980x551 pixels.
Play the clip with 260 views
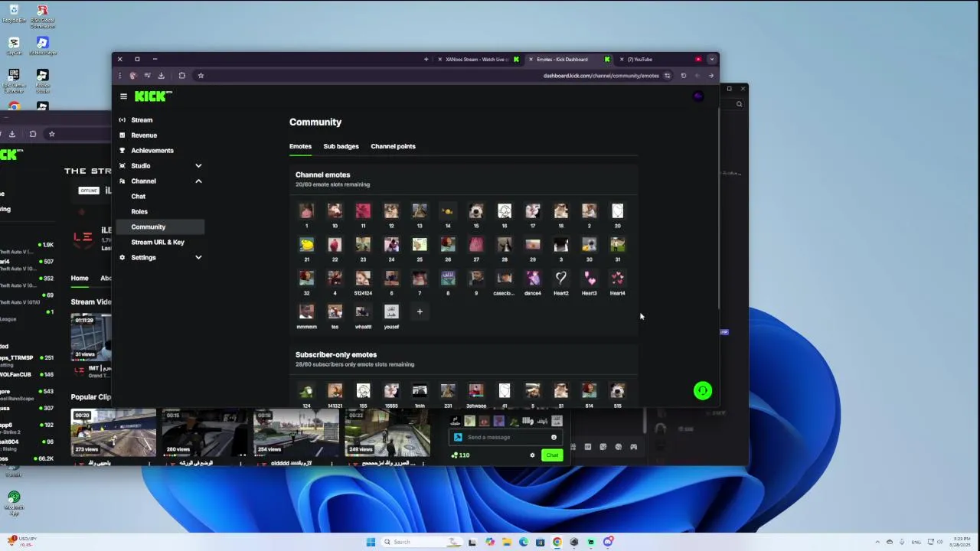(x=204, y=433)
